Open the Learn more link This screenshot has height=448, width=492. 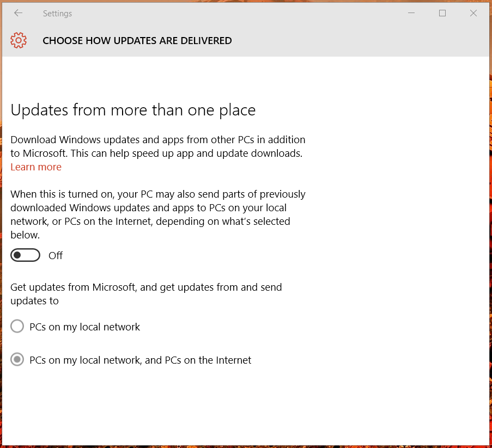click(36, 167)
